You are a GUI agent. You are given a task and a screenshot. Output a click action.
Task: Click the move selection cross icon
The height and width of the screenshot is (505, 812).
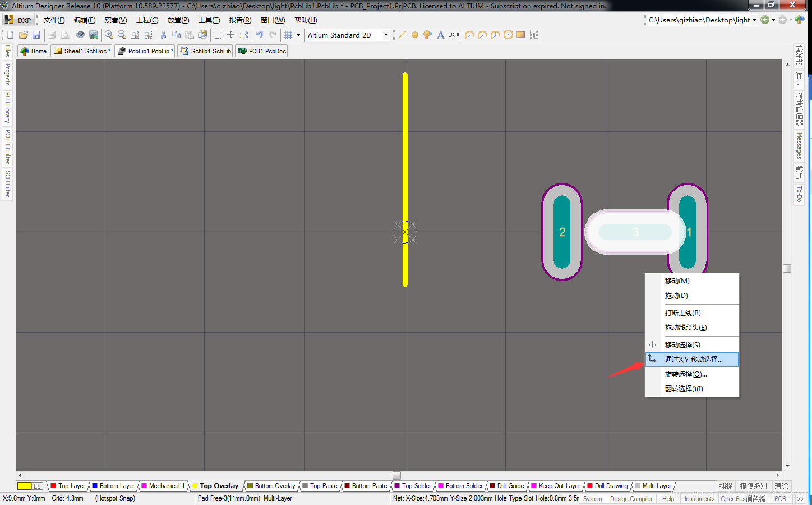coord(230,35)
